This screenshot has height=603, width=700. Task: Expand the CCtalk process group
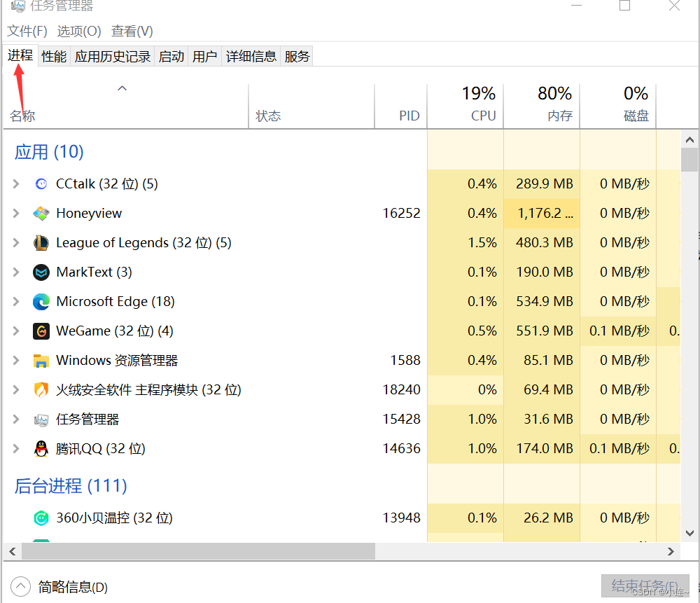click(16, 184)
